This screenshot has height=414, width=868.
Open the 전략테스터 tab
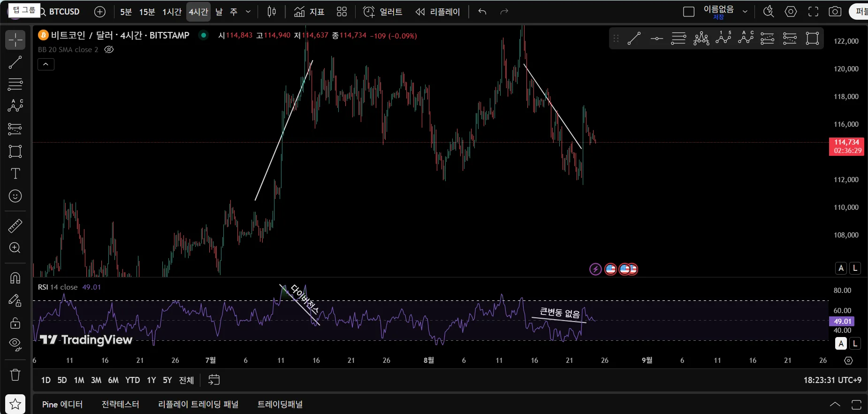pos(120,404)
